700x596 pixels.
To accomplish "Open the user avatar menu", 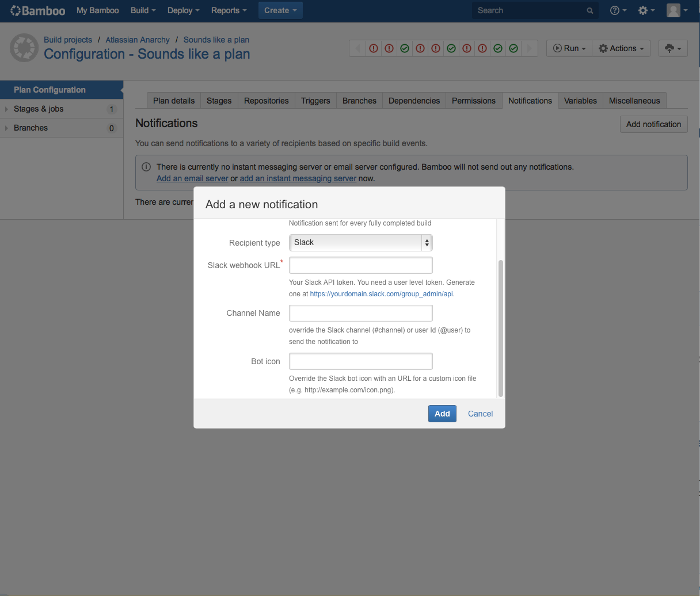I will (677, 10).
